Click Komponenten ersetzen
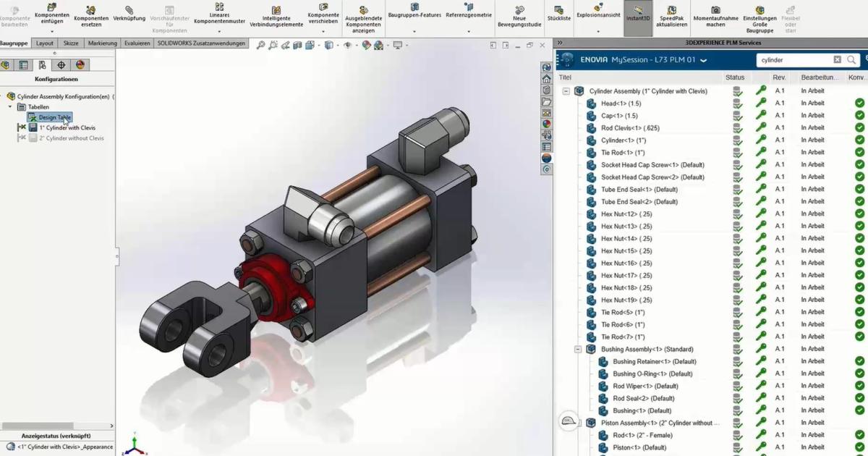The height and width of the screenshot is (456, 868). [x=91, y=16]
